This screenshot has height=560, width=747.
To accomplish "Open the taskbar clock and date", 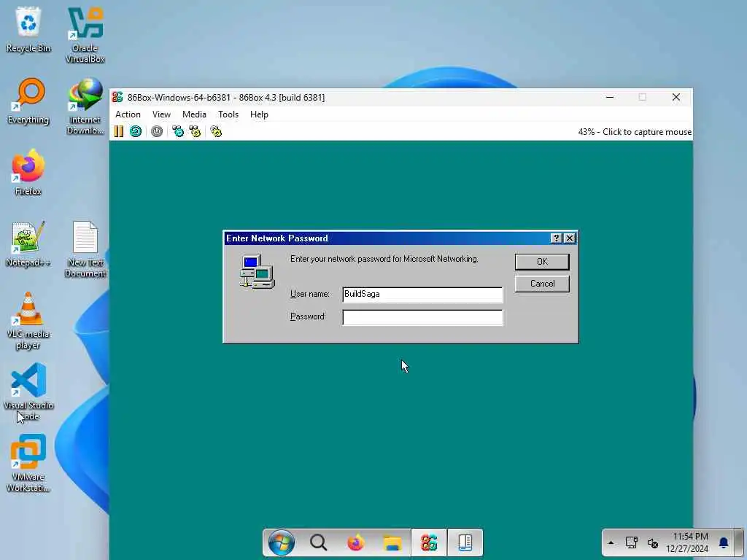I will pyautogui.click(x=687, y=542).
